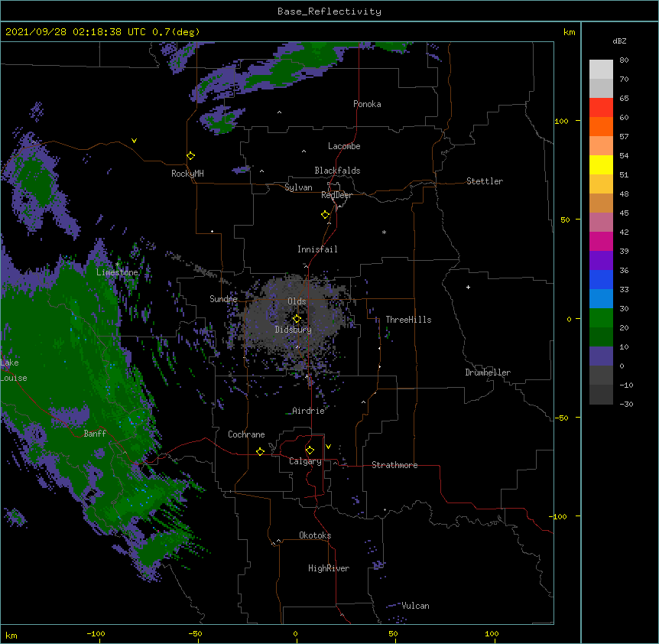Click the -30 value on dBZ scale
Viewport: 659px width, 644px height.
(x=626, y=404)
